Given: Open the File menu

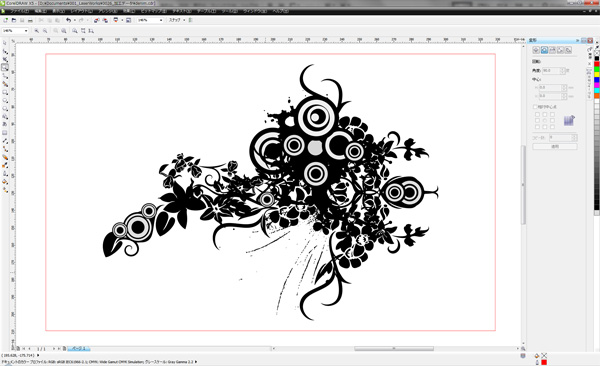Looking at the screenshot, I should [20, 11].
